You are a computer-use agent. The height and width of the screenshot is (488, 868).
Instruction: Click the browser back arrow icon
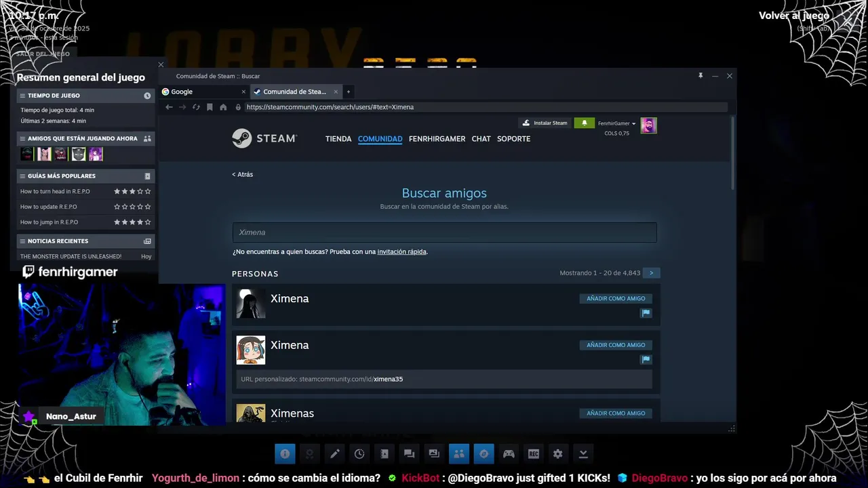[x=169, y=107]
